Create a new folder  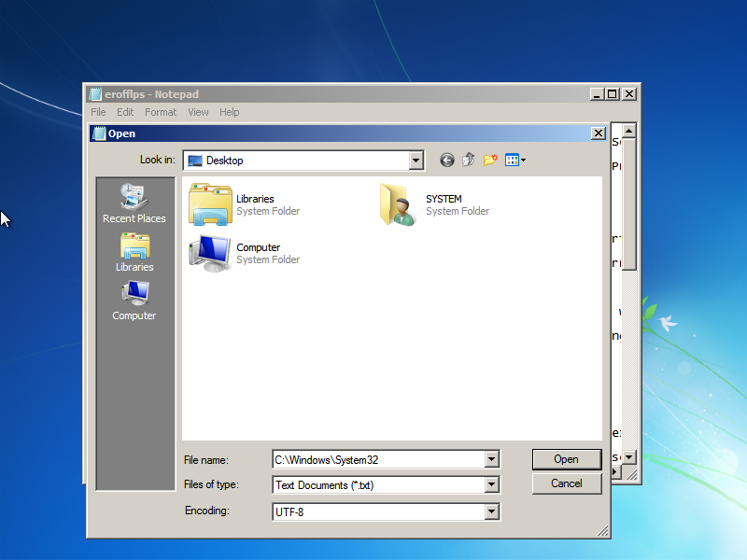489,160
